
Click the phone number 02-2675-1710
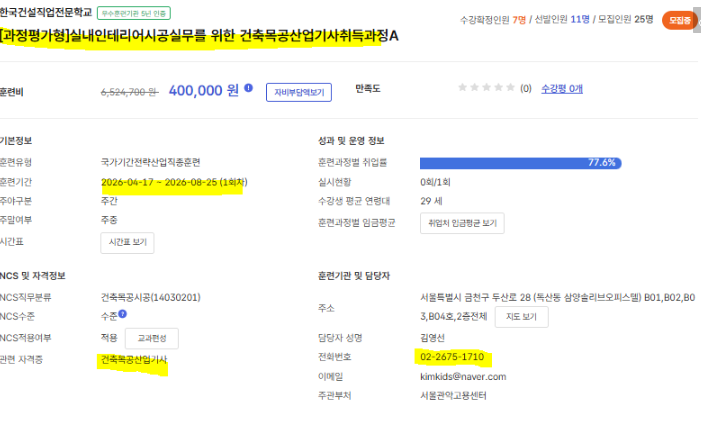coord(453,357)
